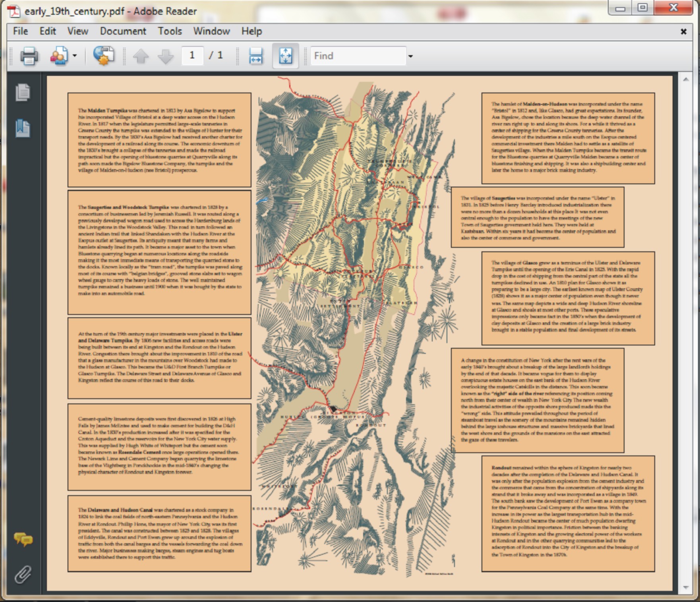Open the Tools menu
This screenshot has height=602, width=700.
coord(170,31)
